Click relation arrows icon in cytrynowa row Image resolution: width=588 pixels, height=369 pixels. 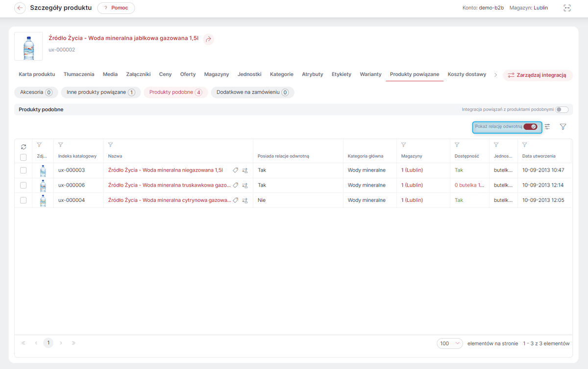245,200
